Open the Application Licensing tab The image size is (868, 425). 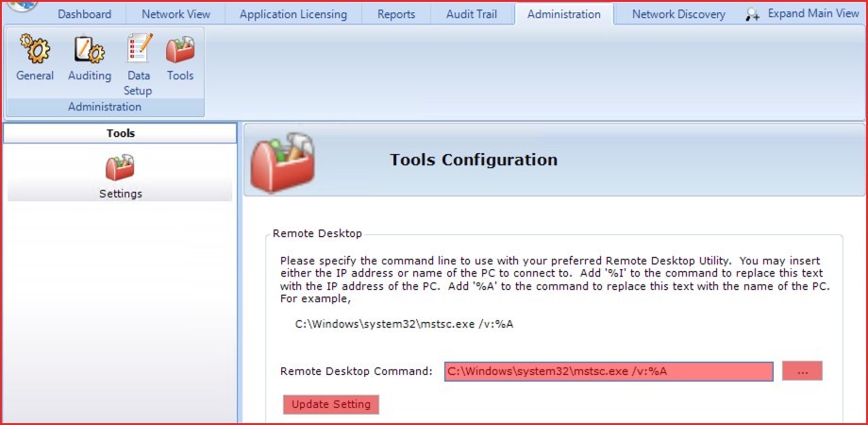[293, 14]
